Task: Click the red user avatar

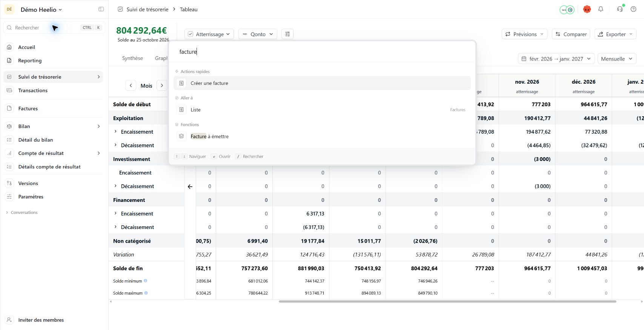Action: coord(587,9)
